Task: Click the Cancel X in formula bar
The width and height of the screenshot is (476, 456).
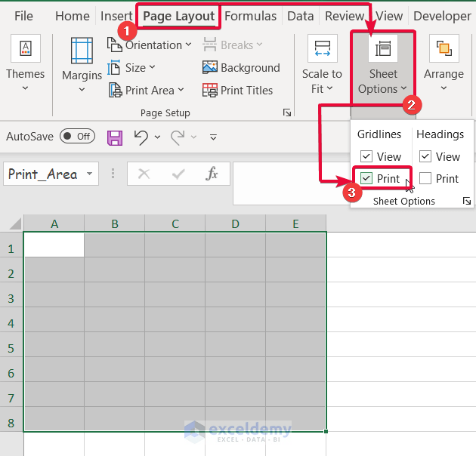Action: pyautogui.click(x=144, y=174)
